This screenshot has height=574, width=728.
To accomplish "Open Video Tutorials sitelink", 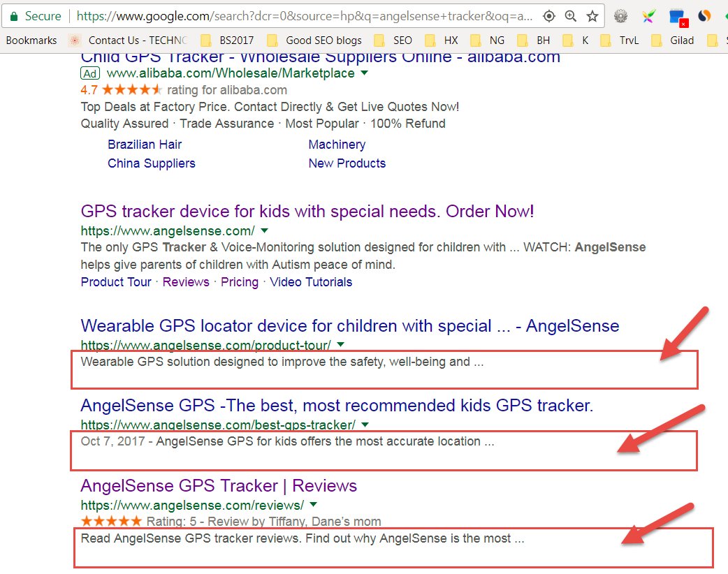I will (311, 282).
